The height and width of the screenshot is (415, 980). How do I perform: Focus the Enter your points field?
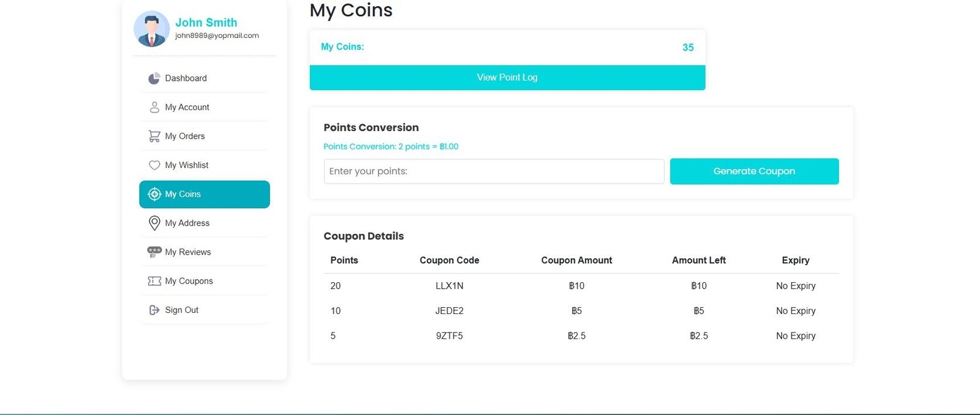click(494, 171)
